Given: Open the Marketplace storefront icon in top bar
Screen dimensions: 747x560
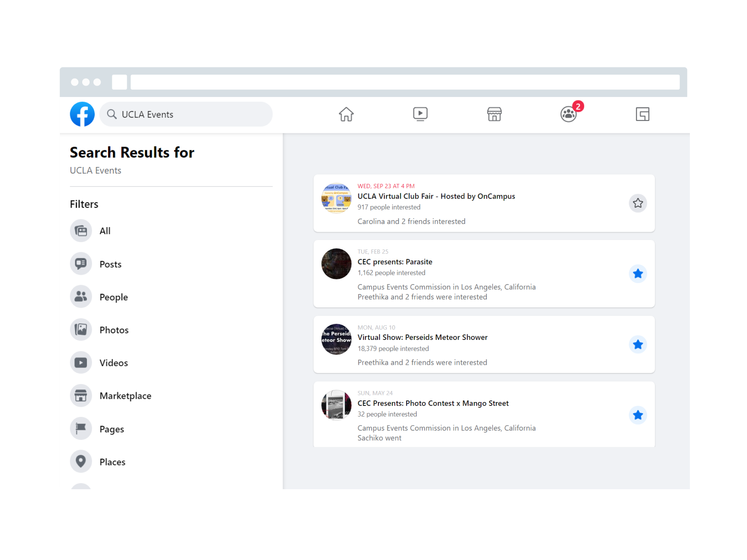Looking at the screenshot, I should point(494,114).
